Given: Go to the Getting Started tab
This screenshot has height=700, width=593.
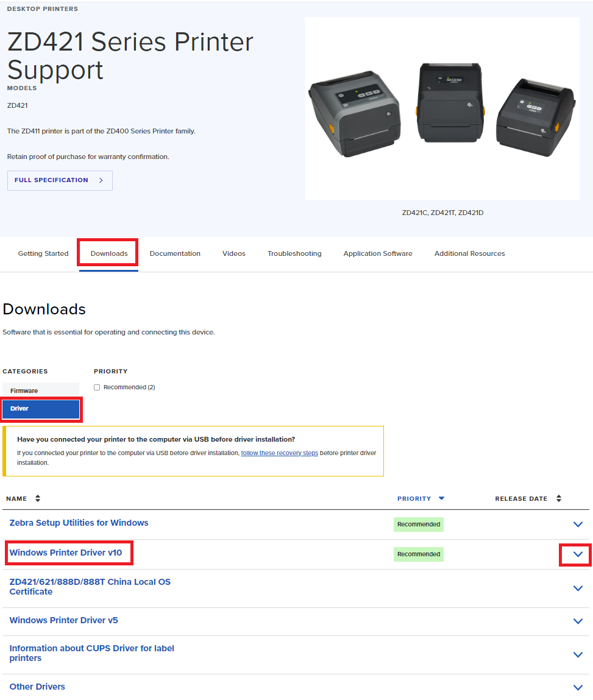Looking at the screenshot, I should [43, 253].
